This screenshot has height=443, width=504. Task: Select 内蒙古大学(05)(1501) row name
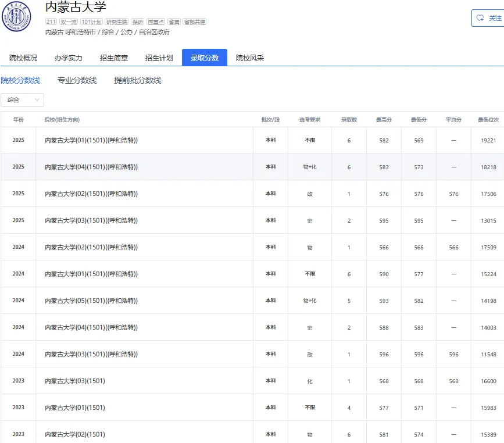pos(91,301)
